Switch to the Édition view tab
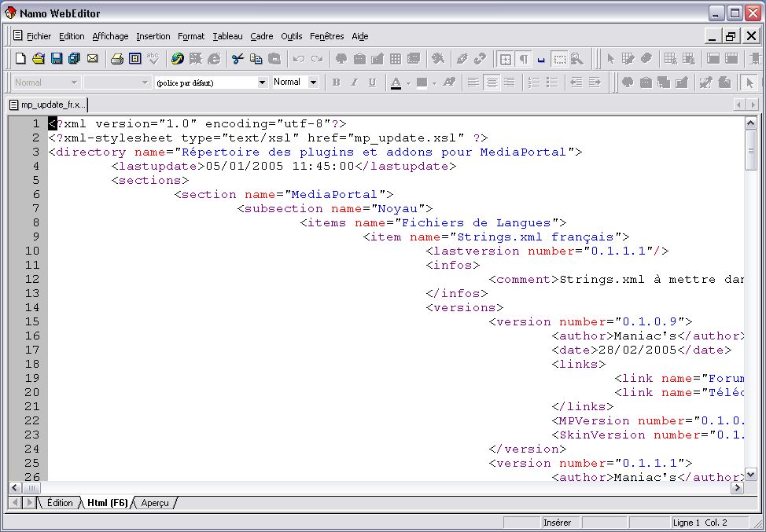This screenshot has width=766, height=532. click(x=60, y=503)
